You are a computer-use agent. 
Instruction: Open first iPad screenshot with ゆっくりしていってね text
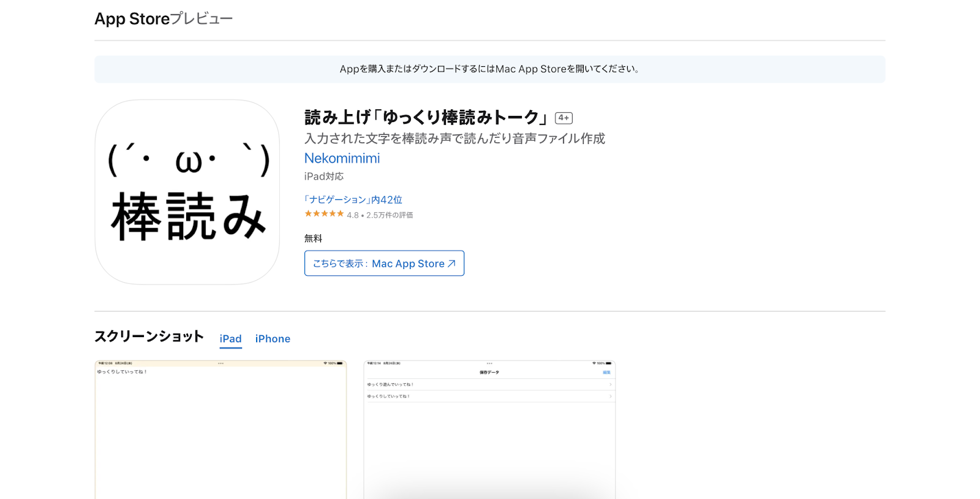coord(221,430)
